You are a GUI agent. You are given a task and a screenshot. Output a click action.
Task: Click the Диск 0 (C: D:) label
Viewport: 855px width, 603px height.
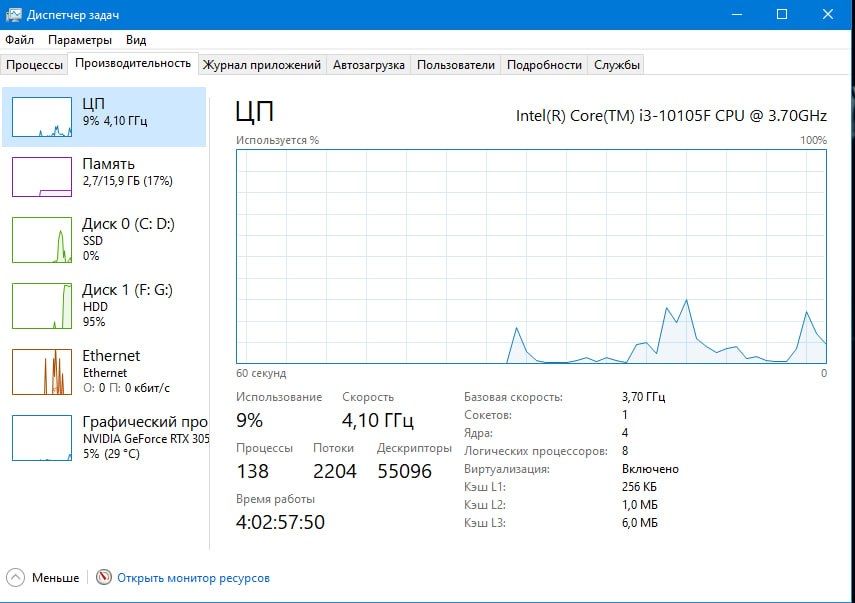[x=128, y=224]
